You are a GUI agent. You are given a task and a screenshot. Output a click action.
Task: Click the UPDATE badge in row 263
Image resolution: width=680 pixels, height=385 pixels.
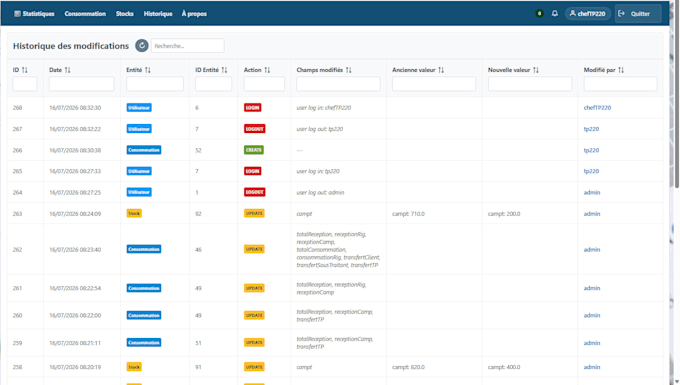[x=254, y=213]
